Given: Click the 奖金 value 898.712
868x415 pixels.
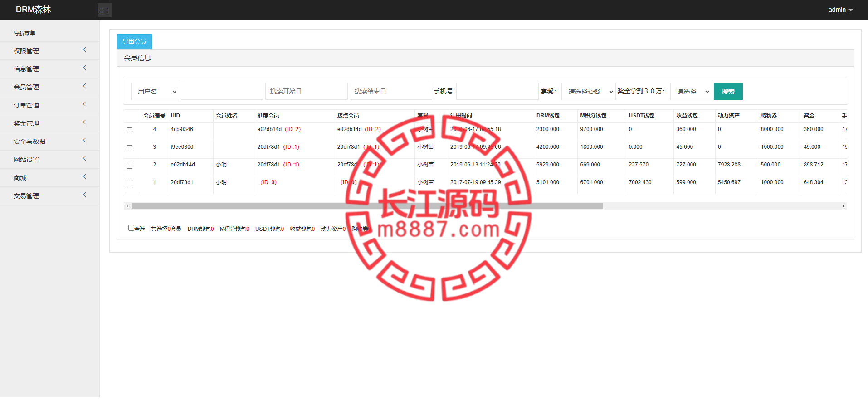Looking at the screenshot, I should pyautogui.click(x=814, y=165).
